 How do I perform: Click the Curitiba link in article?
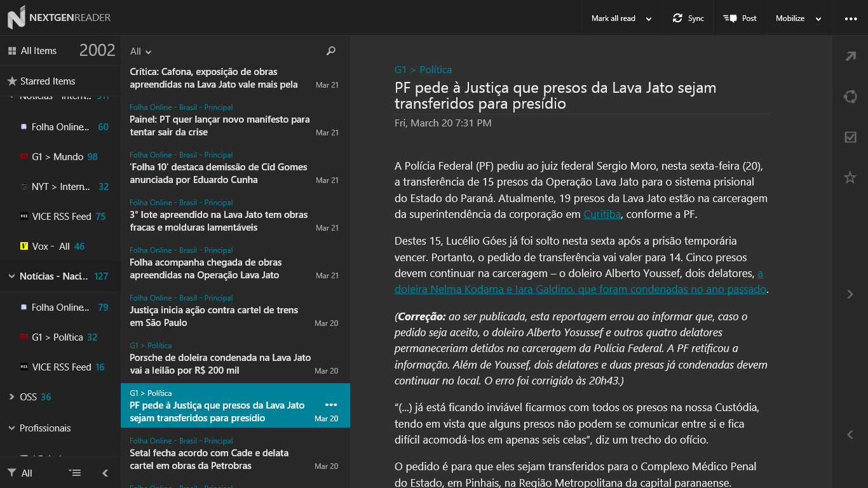point(602,214)
